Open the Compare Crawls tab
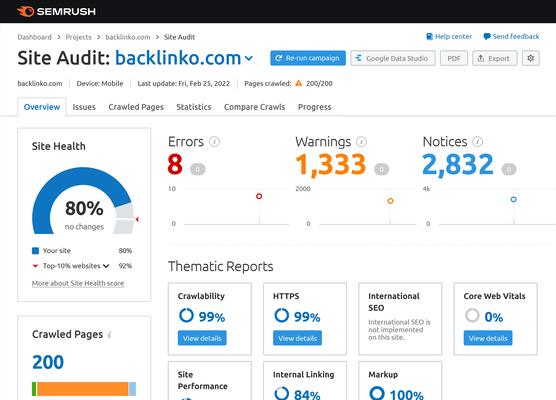The image size is (556, 400). coord(254,107)
